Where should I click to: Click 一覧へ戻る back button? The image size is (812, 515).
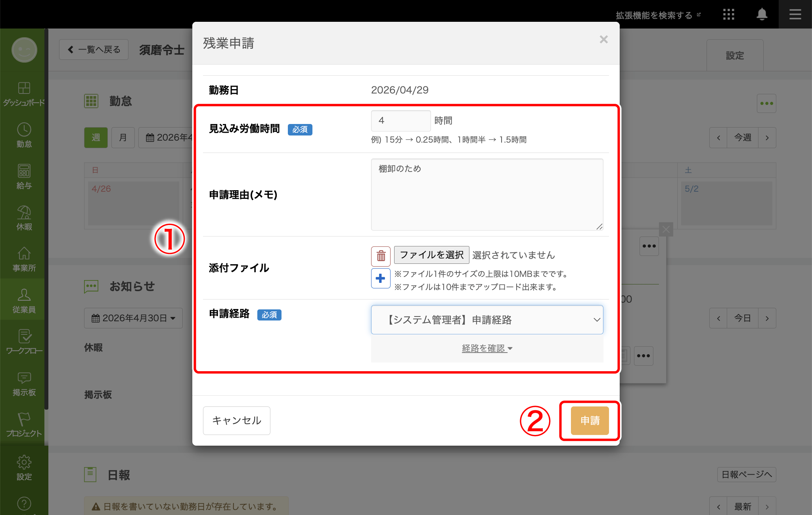pyautogui.click(x=94, y=50)
